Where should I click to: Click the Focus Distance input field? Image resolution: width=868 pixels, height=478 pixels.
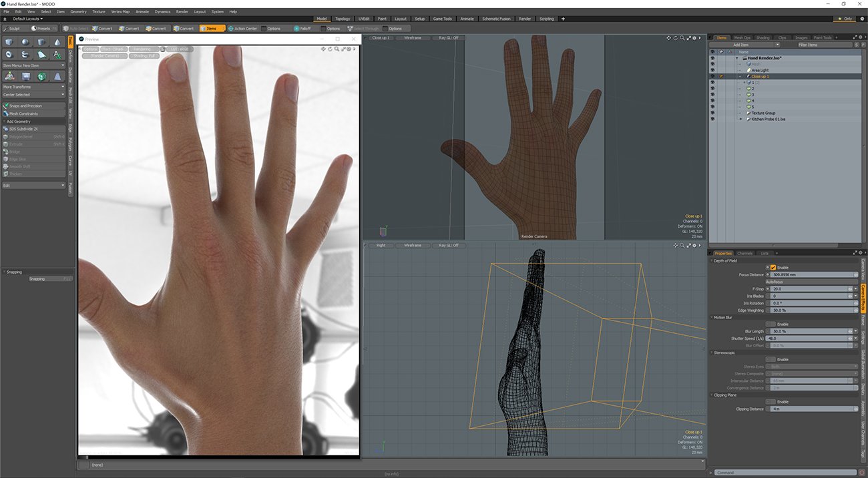click(811, 274)
